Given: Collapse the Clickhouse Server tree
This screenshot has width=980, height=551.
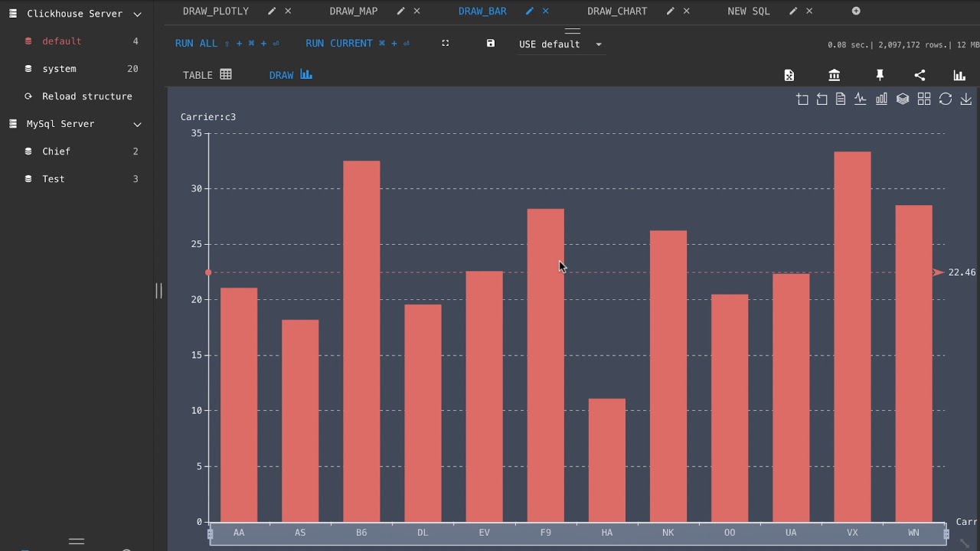Looking at the screenshot, I should click(x=137, y=14).
